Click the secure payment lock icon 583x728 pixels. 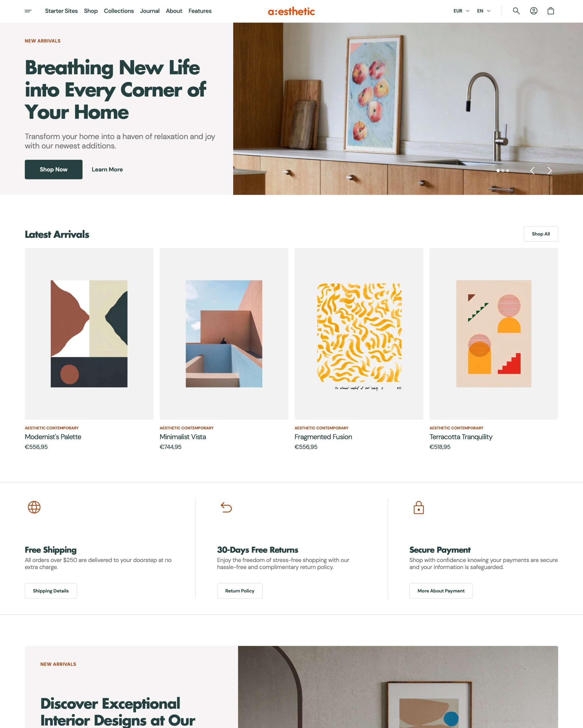coord(418,507)
